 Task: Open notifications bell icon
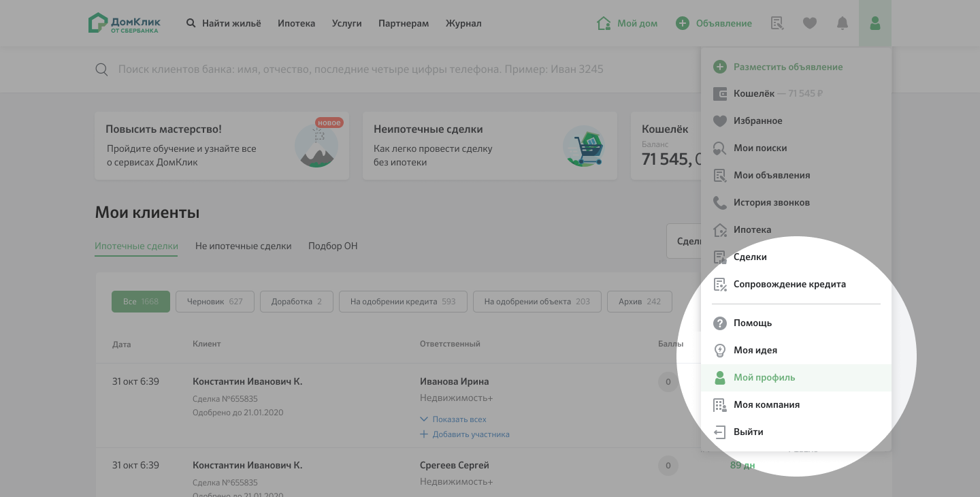click(843, 23)
